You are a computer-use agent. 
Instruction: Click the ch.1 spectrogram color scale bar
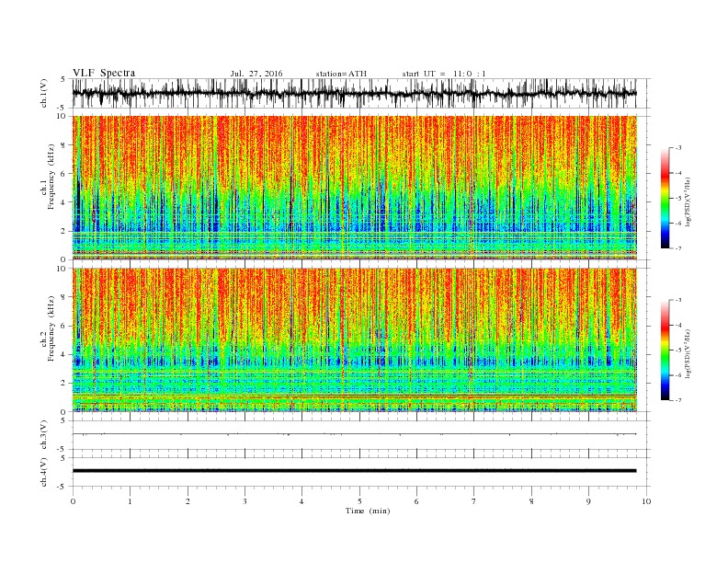tap(665, 198)
